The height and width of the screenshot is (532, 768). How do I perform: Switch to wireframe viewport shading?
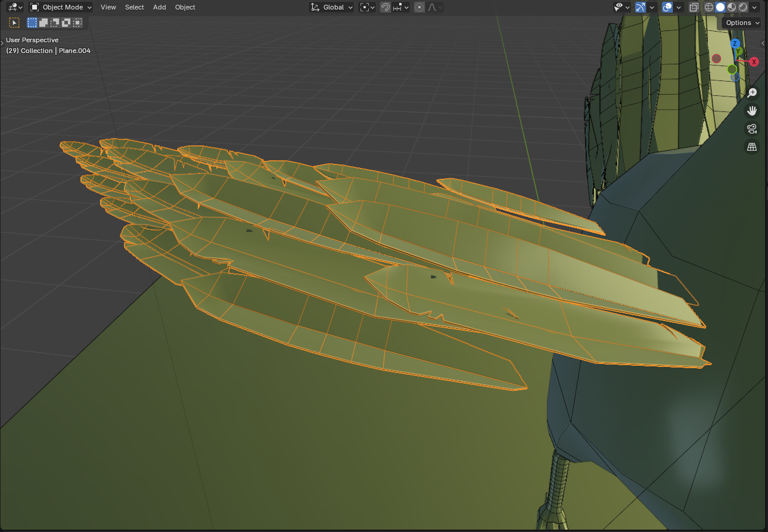pyautogui.click(x=709, y=7)
